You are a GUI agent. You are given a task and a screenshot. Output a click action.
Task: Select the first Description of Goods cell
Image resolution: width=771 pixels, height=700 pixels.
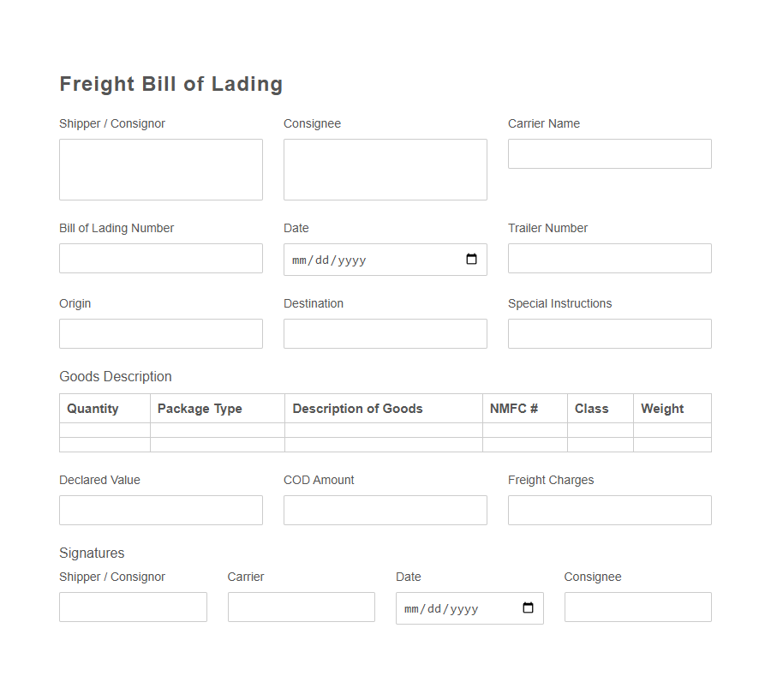[385, 429]
